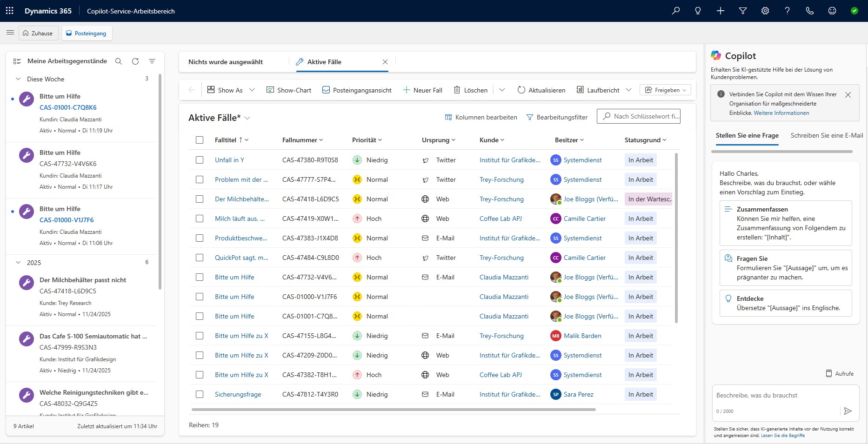Check the box for Unfall in Y

(x=200, y=160)
